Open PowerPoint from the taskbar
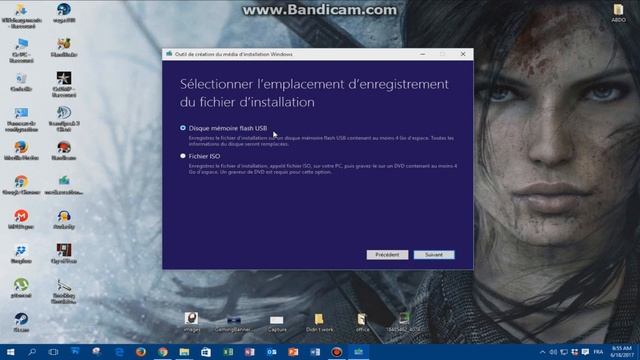 pos(293,352)
